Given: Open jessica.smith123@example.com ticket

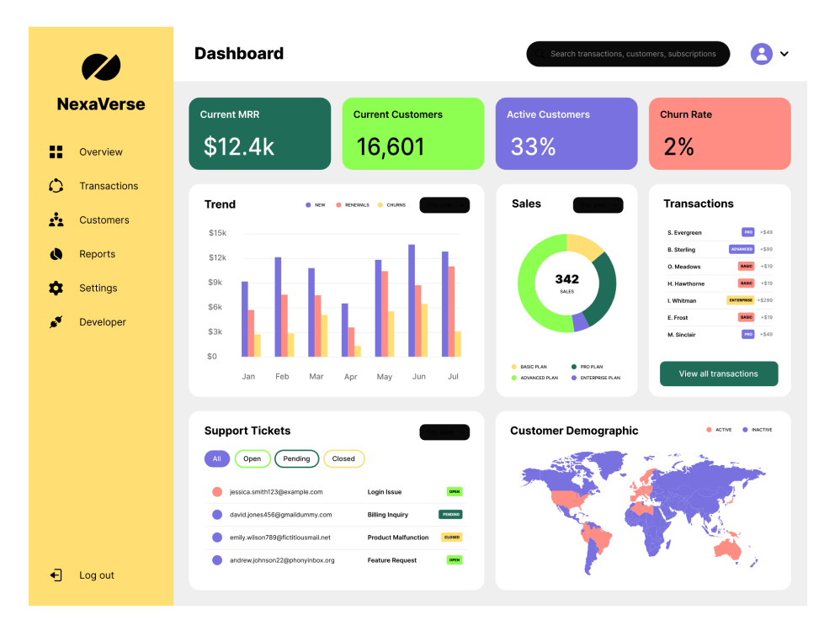Looking at the screenshot, I should [276, 492].
